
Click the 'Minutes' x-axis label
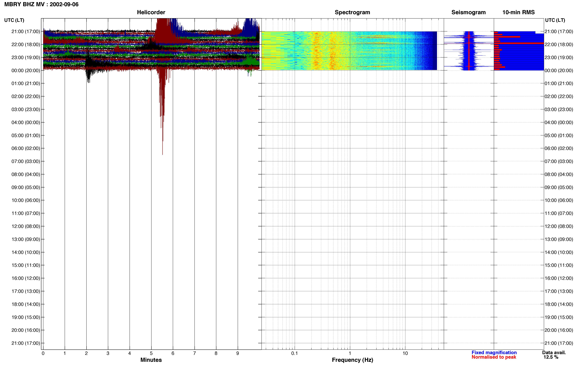(151, 360)
